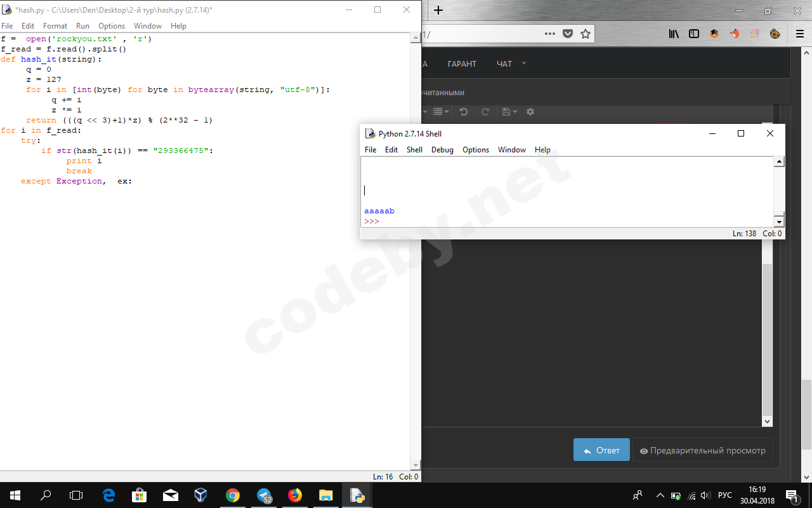Click the 'aaaaab' output in Python Shell
Viewport: 812px width, 508px height.
(x=379, y=211)
